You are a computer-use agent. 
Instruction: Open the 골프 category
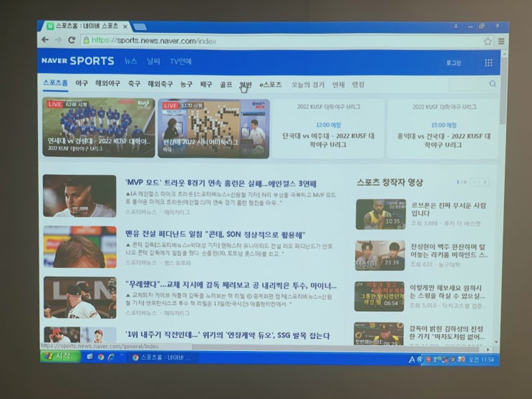click(226, 85)
